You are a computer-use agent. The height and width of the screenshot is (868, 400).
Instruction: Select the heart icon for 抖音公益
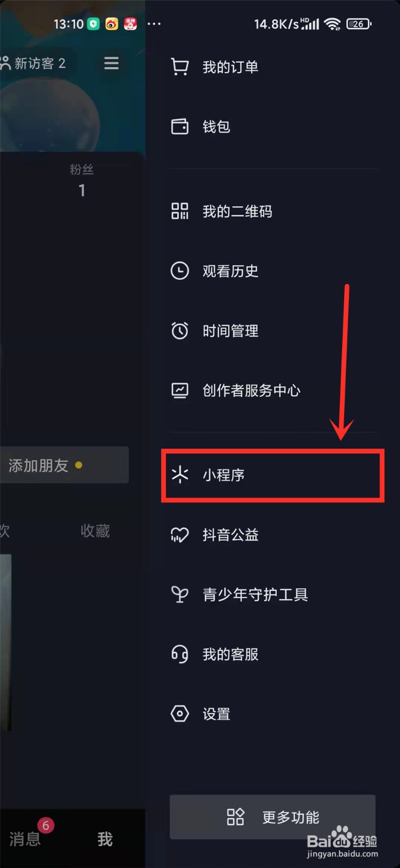coord(180,535)
